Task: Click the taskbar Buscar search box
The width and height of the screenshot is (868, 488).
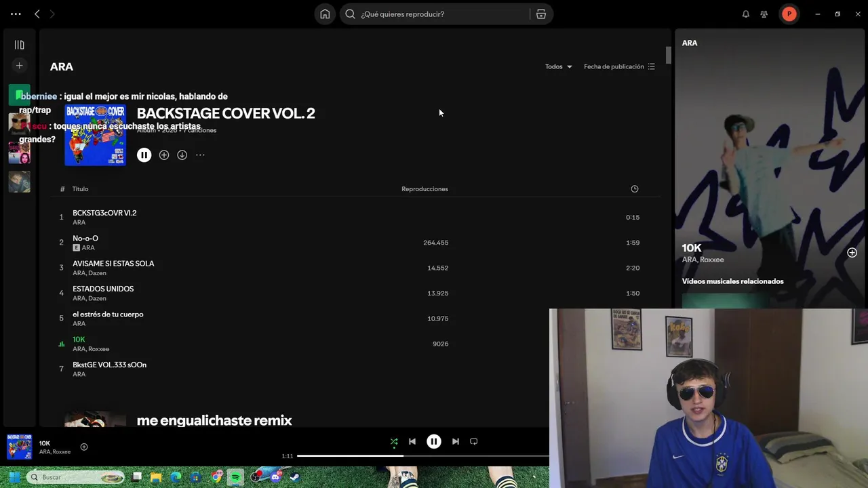Action: tap(76, 477)
